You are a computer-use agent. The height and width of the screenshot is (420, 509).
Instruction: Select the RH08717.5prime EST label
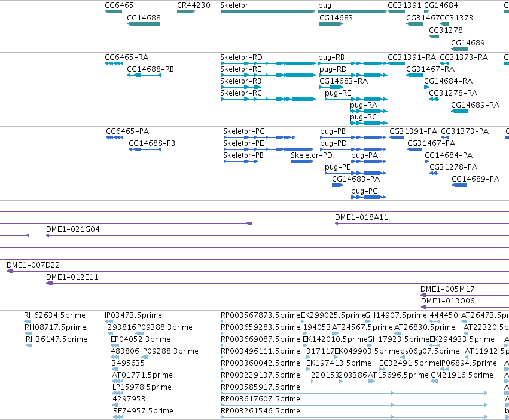click(x=55, y=327)
